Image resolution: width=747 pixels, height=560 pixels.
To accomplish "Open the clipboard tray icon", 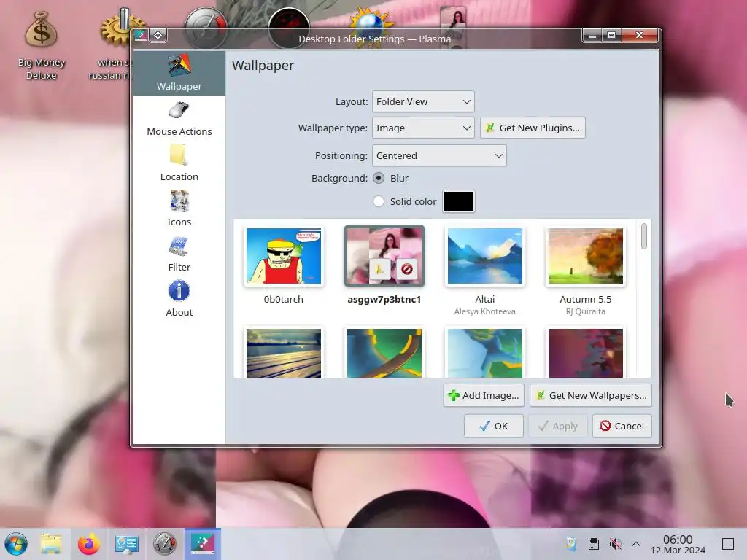I will (594, 544).
